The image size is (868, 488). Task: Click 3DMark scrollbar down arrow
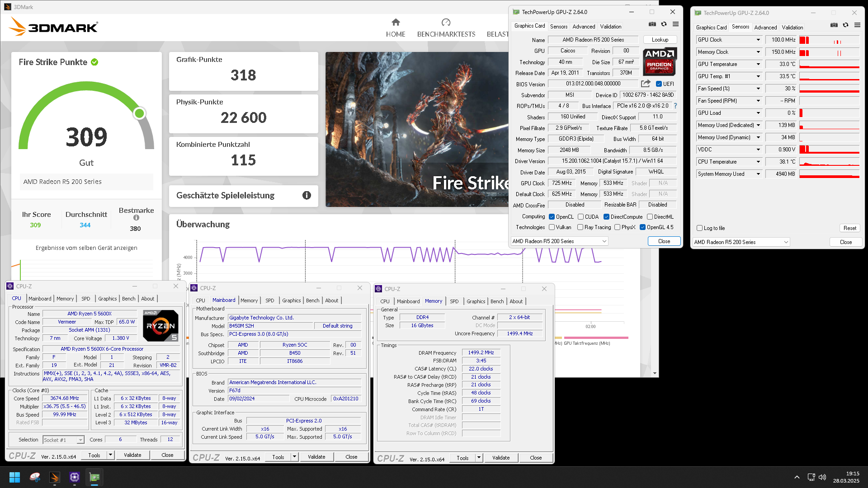tap(655, 373)
